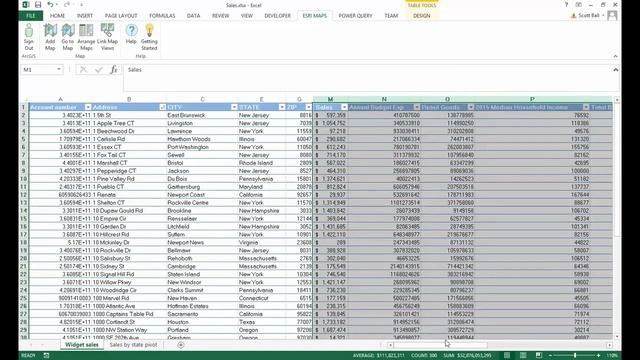Image resolution: width=640 pixels, height=360 pixels.
Task: Switch to the FORMULAS ribbon tab
Action: (162, 16)
